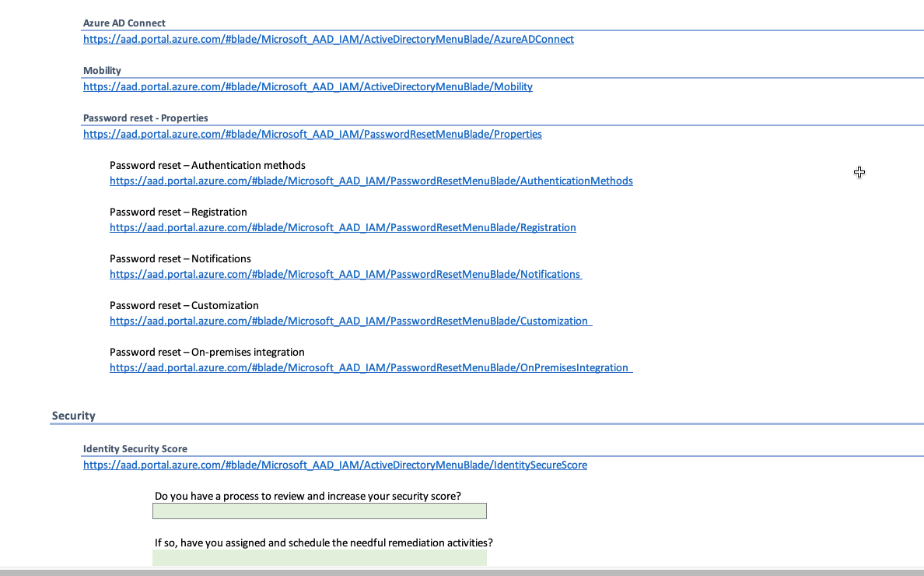Open the password reset Notifications URL
Screen dimensions: 924x576
(x=345, y=274)
